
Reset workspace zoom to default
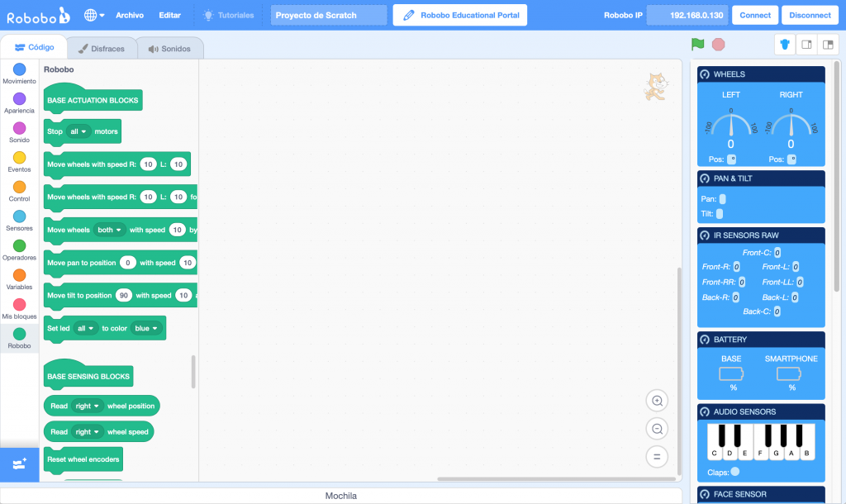pos(658,457)
